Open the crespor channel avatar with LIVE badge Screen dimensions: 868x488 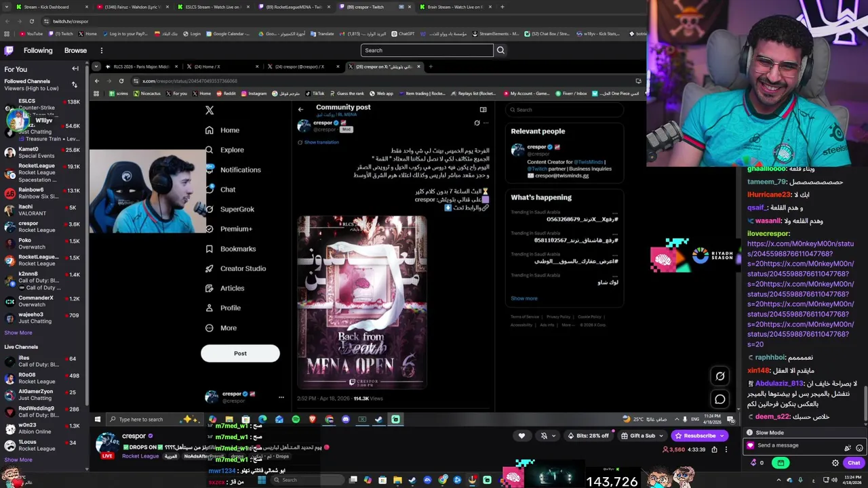click(107, 445)
